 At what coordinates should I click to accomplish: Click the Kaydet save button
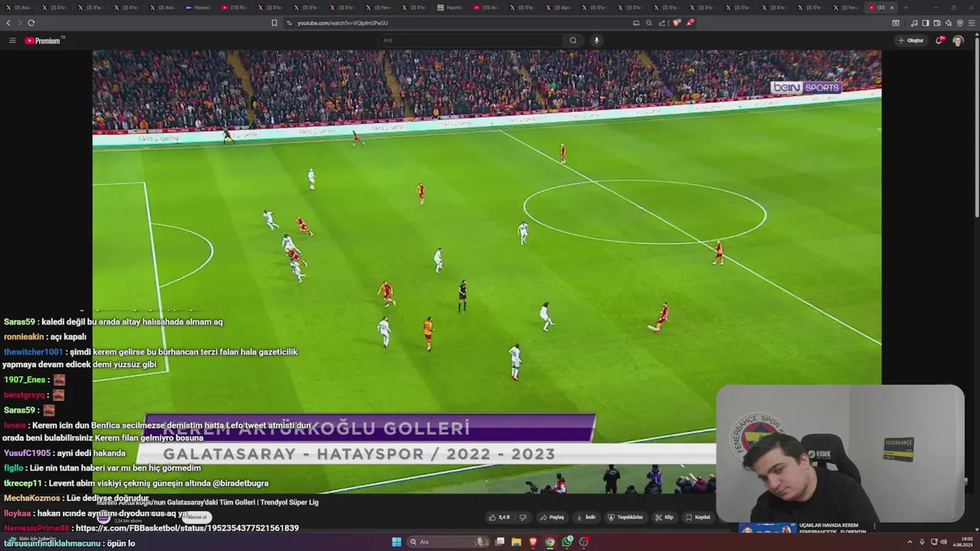(697, 517)
